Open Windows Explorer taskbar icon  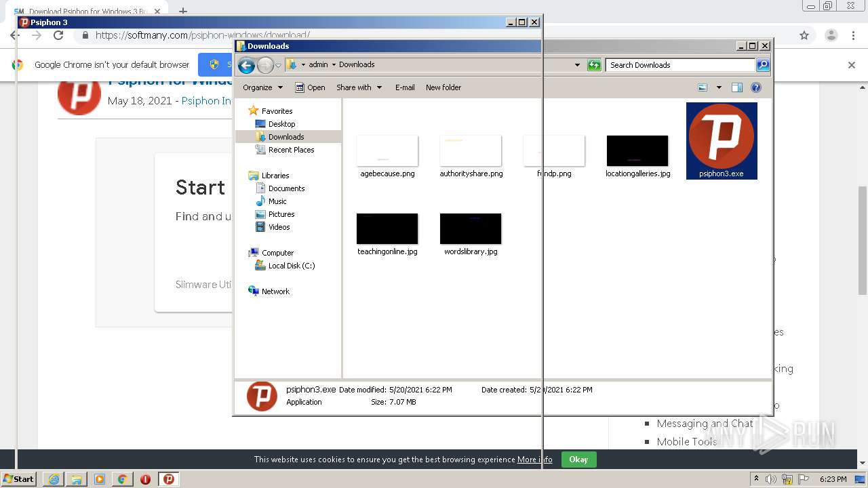click(77, 479)
